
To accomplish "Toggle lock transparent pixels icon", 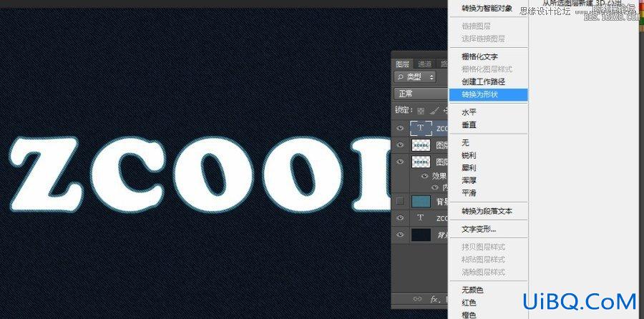I will pos(421,110).
